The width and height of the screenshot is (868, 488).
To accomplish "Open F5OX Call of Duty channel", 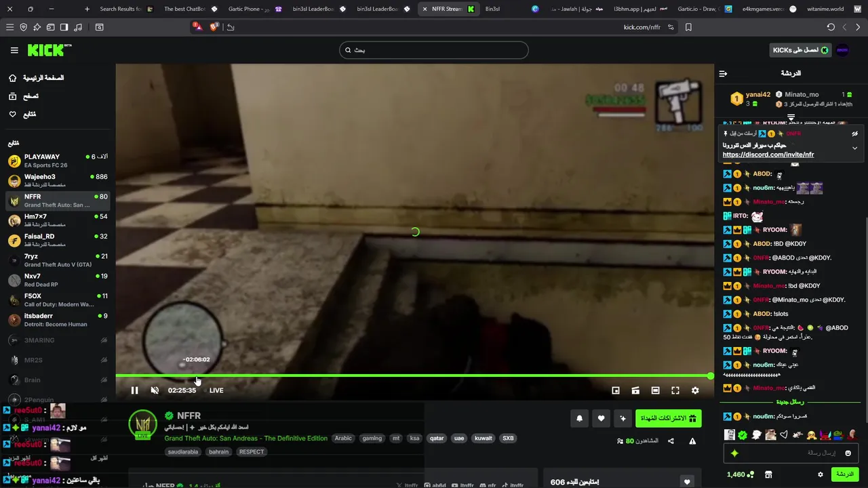I will coord(58,300).
